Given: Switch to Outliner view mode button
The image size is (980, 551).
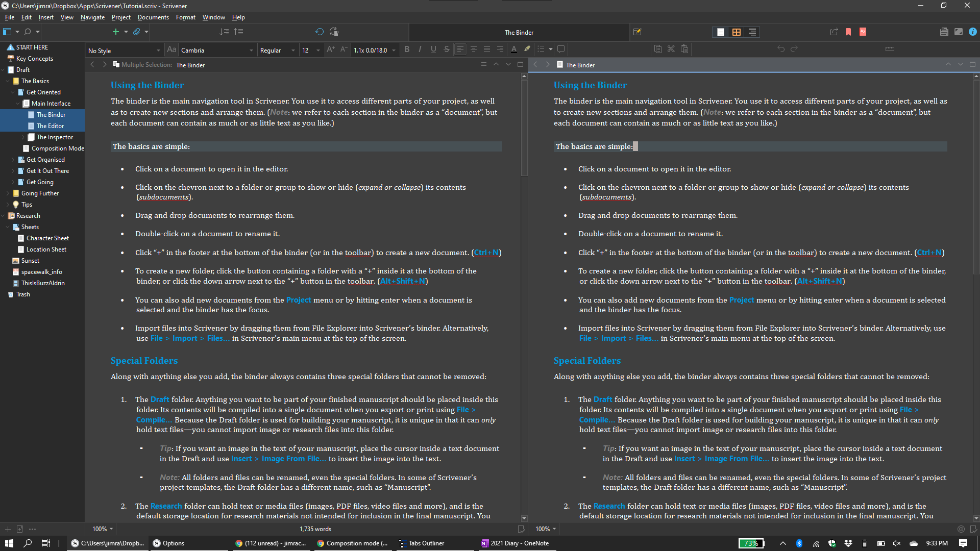Looking at the screenshot, I should (752, 32).
